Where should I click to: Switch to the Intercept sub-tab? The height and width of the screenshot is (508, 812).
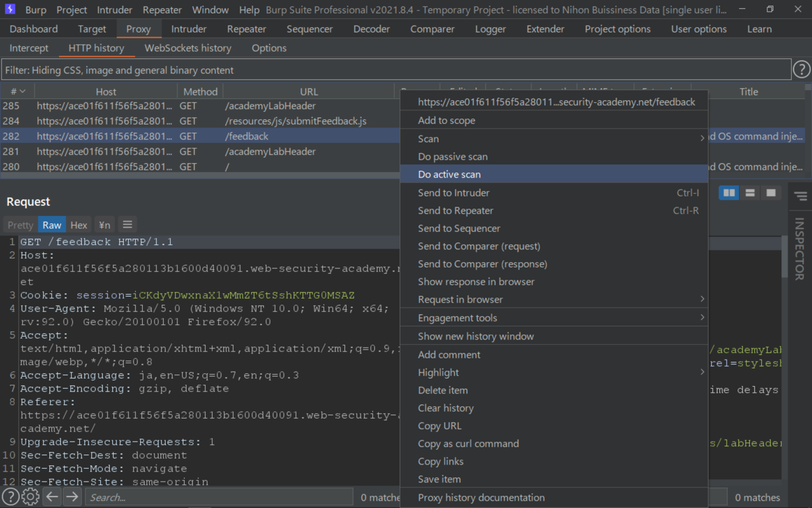point(29,48)
